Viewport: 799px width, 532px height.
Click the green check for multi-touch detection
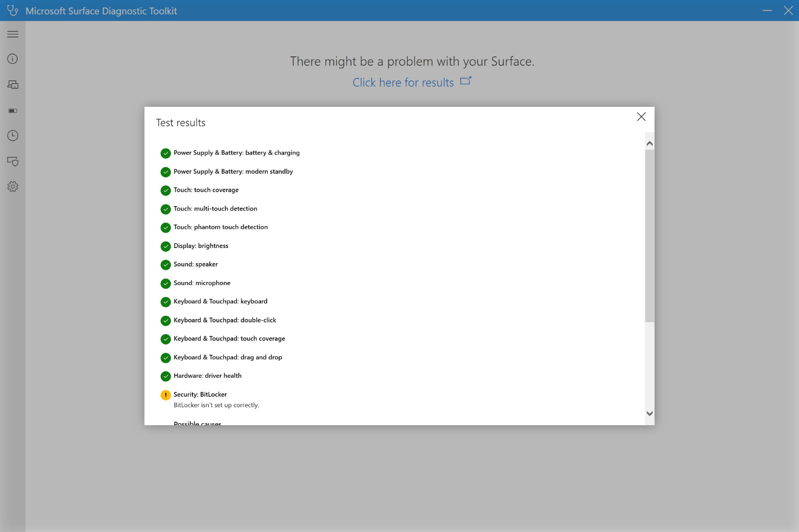(x=166, y=209)
